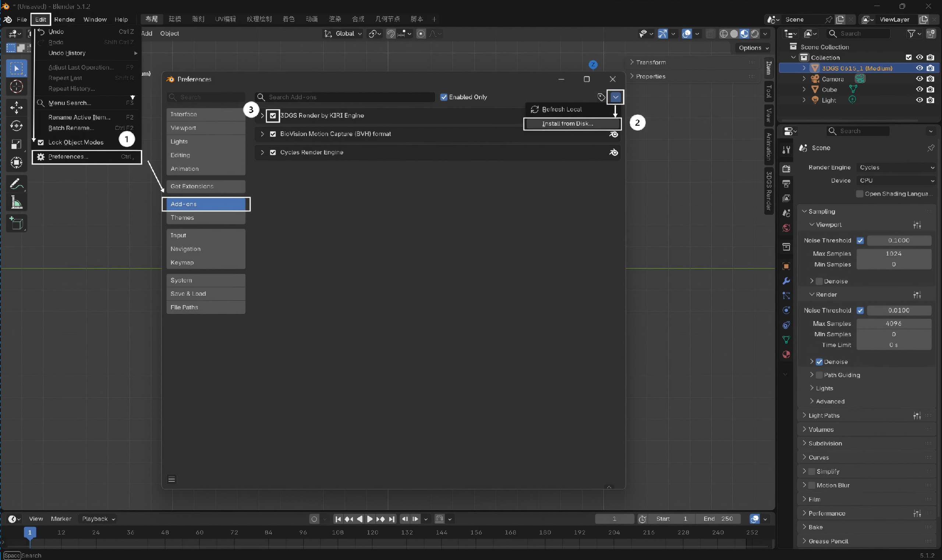Viewport: 942px width, 560px height.
Task: Expand the Cycles Render Engine entry
Action: coord(262,153)
